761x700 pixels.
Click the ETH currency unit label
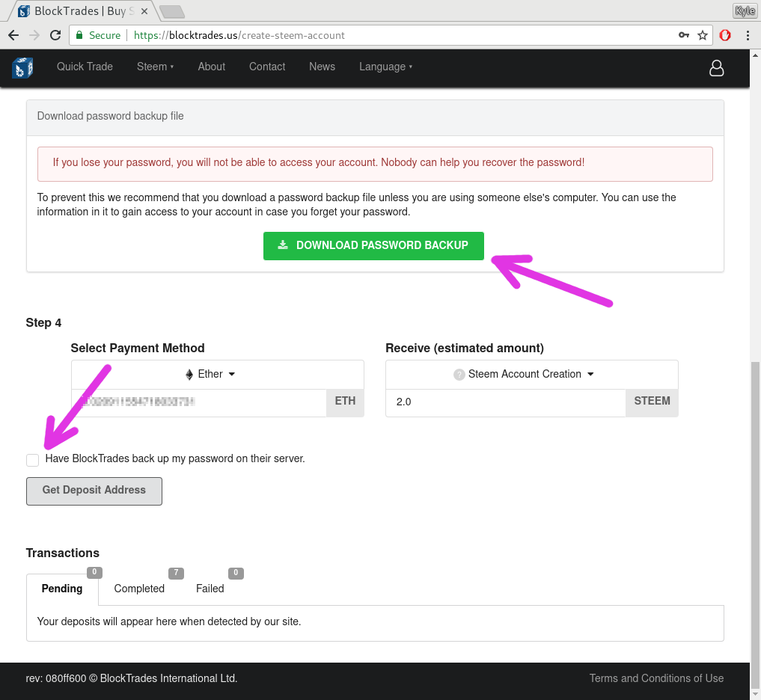pyautogui.click(x=345, y=401)
